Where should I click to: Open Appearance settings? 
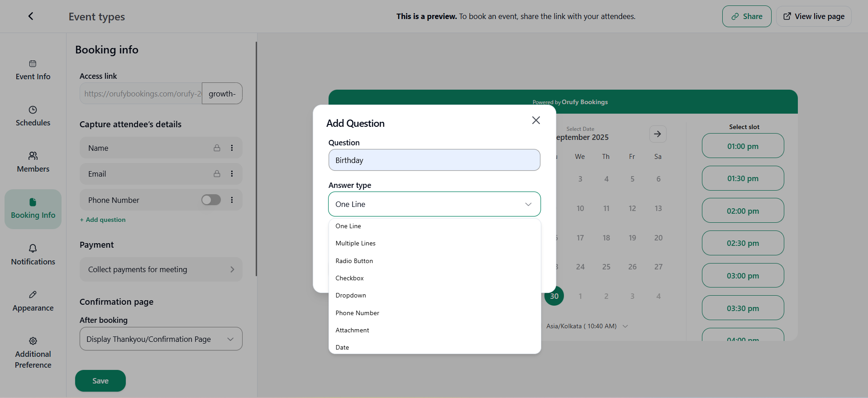coord(33,301)
